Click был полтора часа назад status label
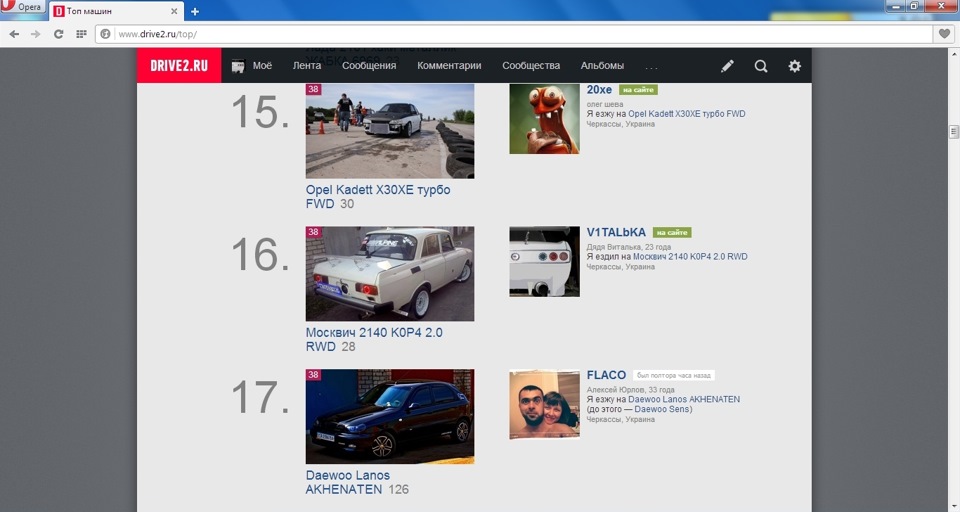This screenshot has height=512, width=960. point(673,375)
